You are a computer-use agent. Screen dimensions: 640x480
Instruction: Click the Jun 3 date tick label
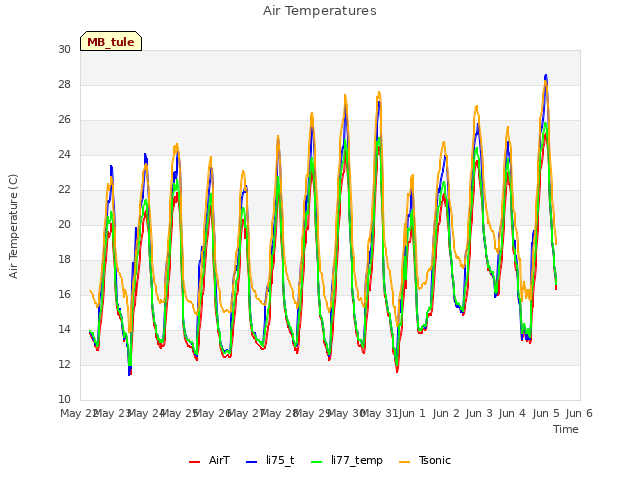coord(479,413)
